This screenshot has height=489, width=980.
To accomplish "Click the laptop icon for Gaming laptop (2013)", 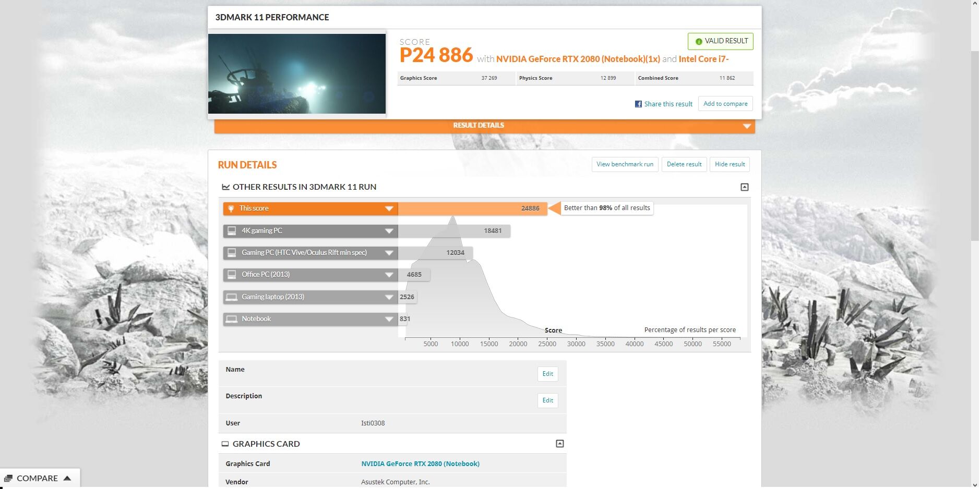I will (232, 297).
